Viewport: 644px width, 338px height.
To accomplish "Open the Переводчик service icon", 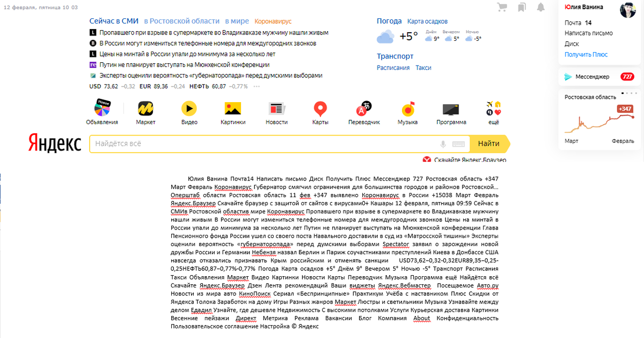I will click(364, 109).
